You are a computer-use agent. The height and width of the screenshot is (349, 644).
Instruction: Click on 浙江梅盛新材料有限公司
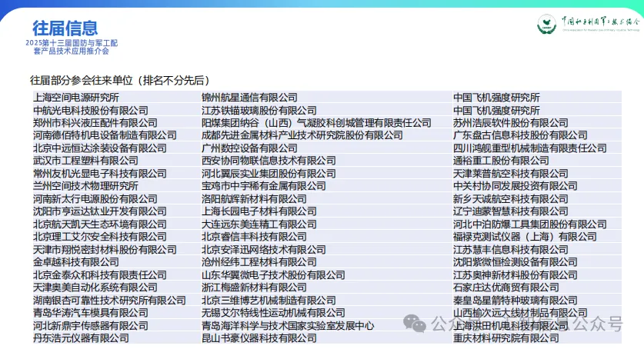coord(254,288)
